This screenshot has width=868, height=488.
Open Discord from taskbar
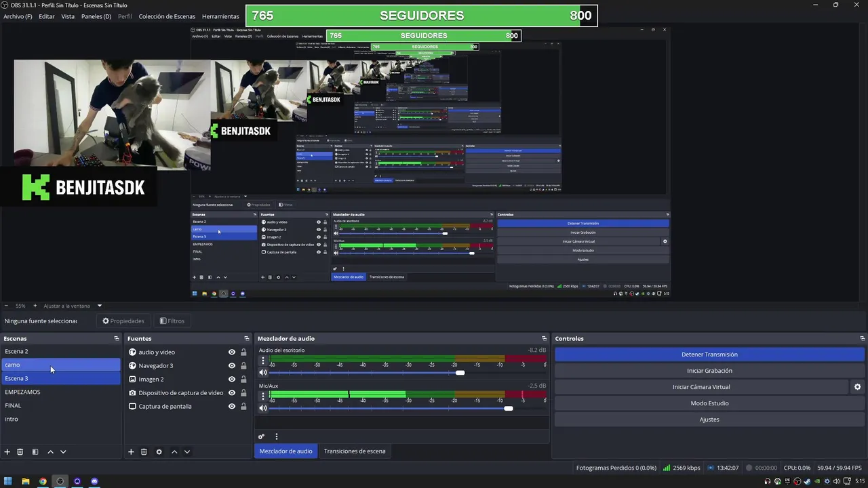[94, 481]
